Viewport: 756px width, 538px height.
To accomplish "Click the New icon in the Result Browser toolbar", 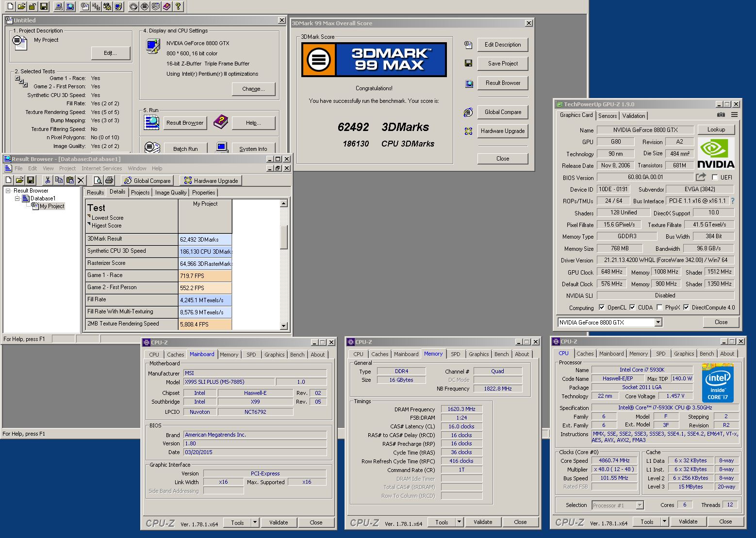I will pos(8,180).
